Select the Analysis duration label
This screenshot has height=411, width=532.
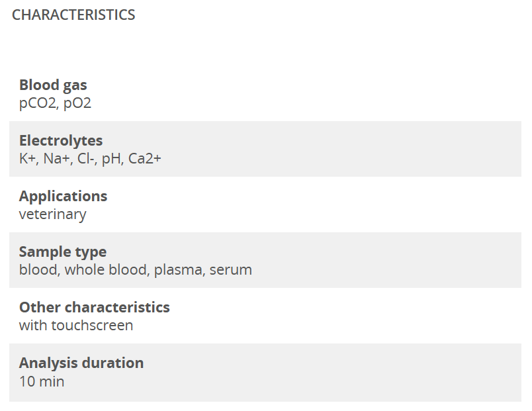[81, 363]
